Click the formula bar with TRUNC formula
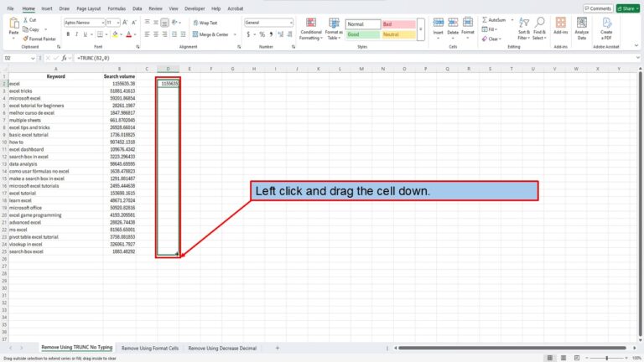This screenshot has width=644, height=362. click(x=353, y=59)
